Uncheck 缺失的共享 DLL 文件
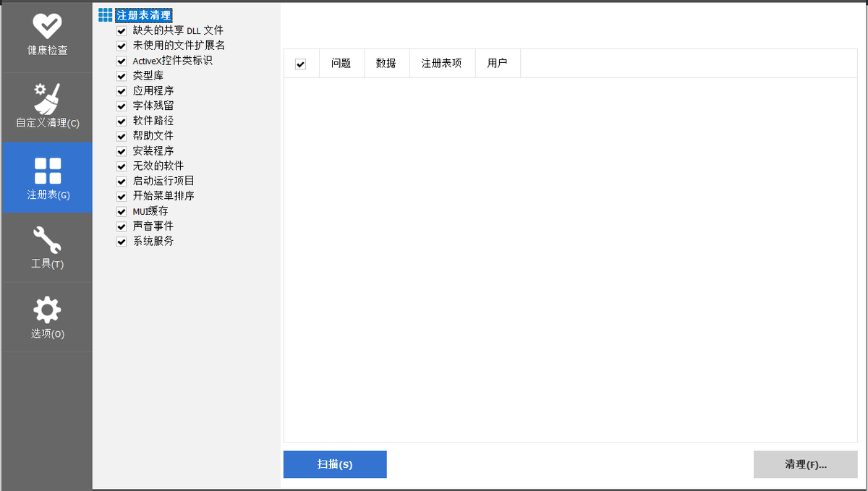 [x=121, y=30]
